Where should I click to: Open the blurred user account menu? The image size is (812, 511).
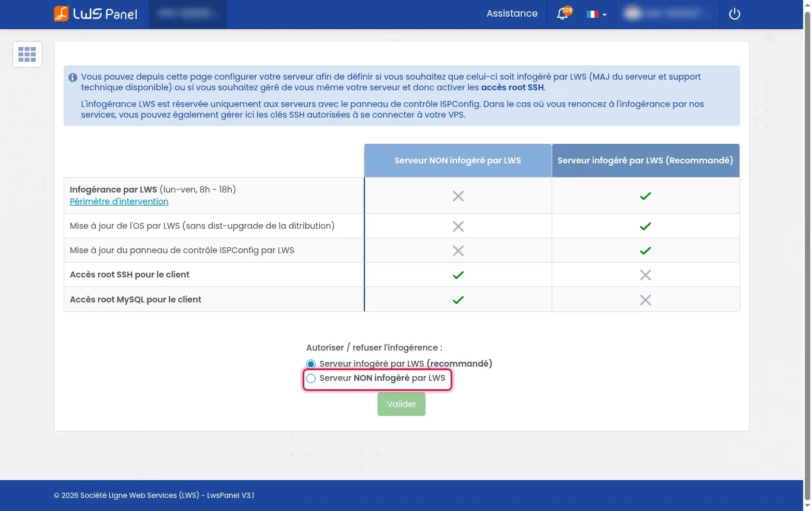point(667,14)
